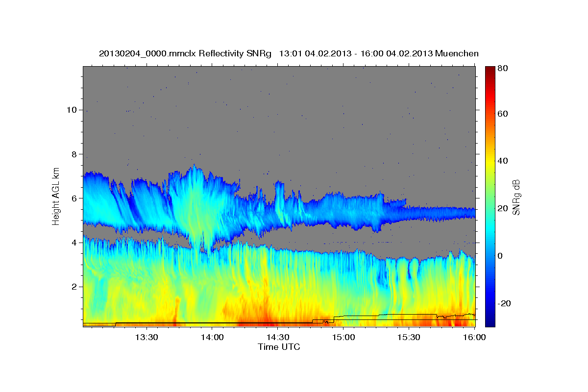
Task: Click the dark red top of the colorbar
Action: pyautogui.click(x=490, y=70)
